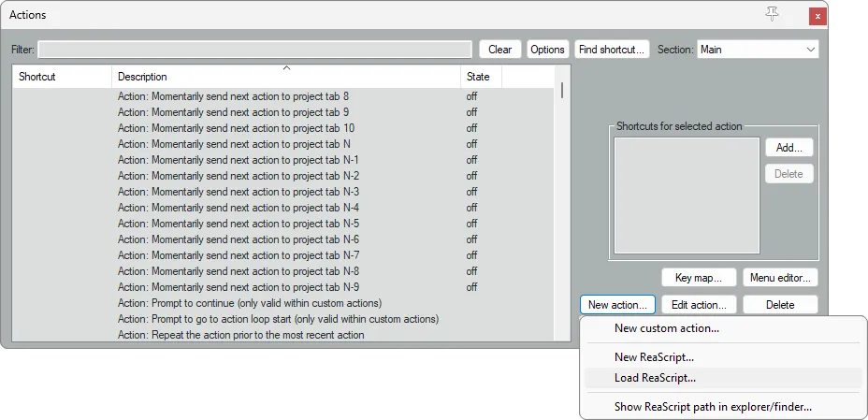The width and height of the screenshot is (868, 420).
Task: Click the Find shortcut... button
Action: pyautogui.click(x=612, y=50)
